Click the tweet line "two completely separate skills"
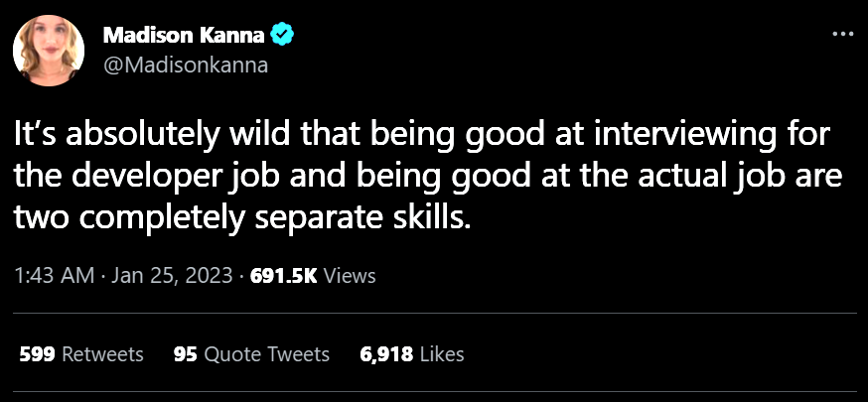Image resolution: width=868 pixels, height=402 pixels. pyautogui.click(x=239, y=217)
